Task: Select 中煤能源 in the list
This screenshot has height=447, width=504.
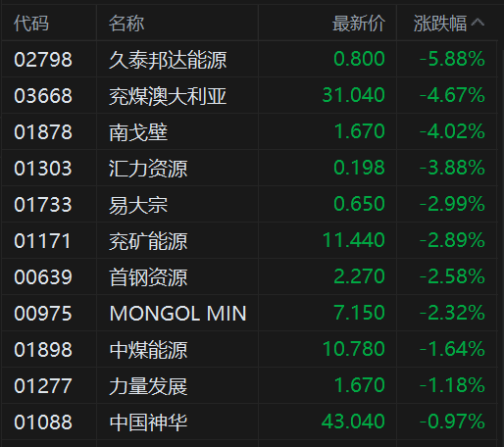Action: pos(148,350)
